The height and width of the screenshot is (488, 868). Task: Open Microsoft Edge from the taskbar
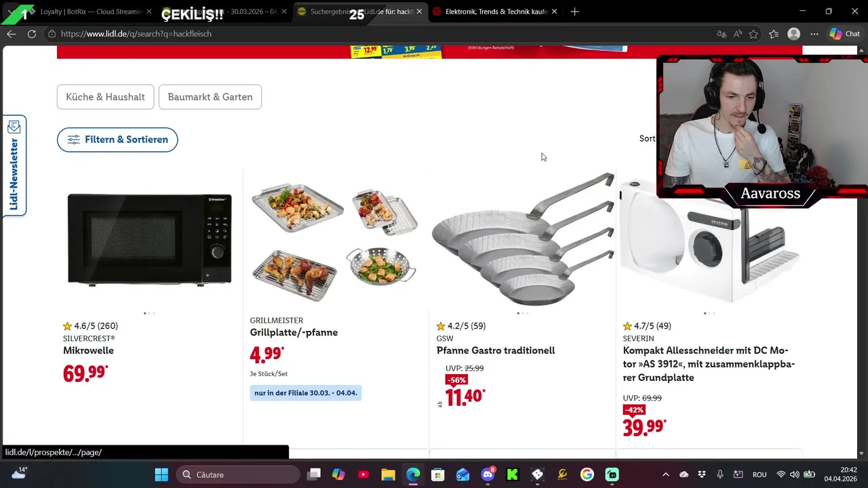(x=413, y=474)
